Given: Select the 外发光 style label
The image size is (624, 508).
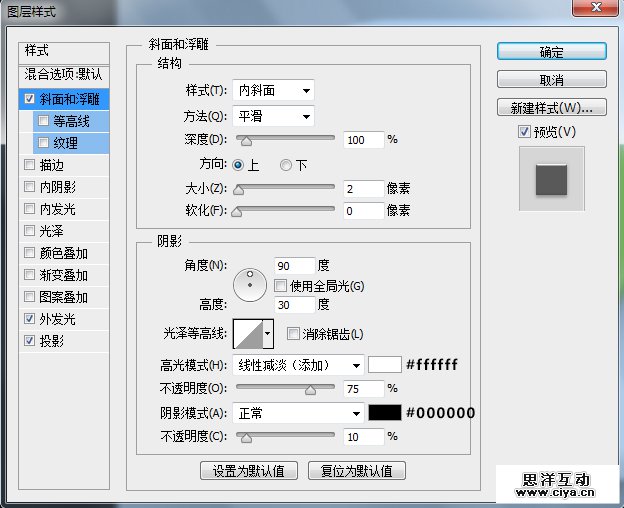Looking at the screenshot, I should [58, 319].
